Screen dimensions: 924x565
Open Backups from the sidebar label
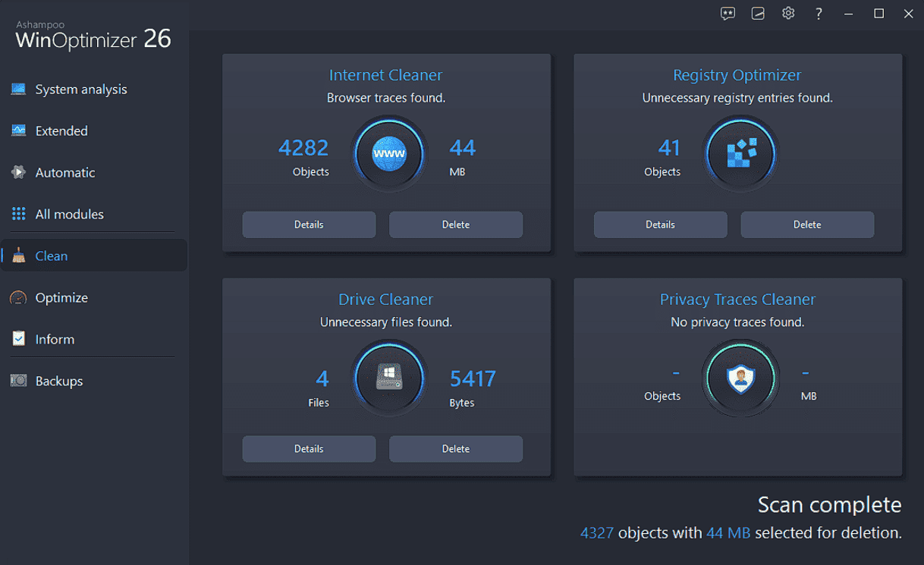pyautogui.click(x=59, y=381)
